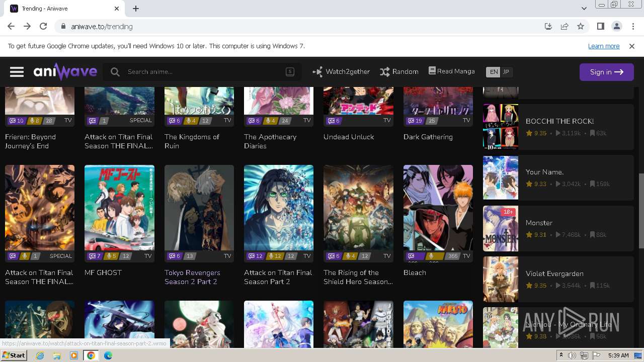644x362 pixels.
Task: Click the install app icon in address bar
Action: point(548,27)
